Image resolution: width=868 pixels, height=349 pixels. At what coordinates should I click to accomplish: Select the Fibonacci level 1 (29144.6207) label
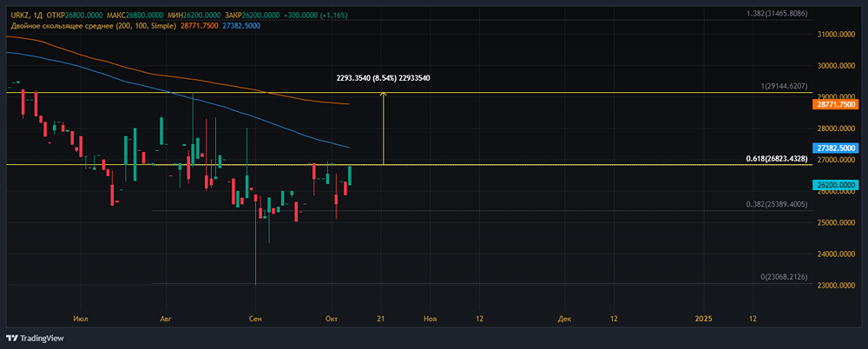(785, 87)
